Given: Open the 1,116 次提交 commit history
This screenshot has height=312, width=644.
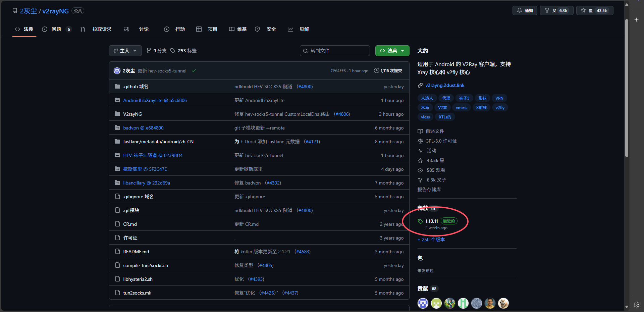Looking at the screenshot, I should coord(388,70).
